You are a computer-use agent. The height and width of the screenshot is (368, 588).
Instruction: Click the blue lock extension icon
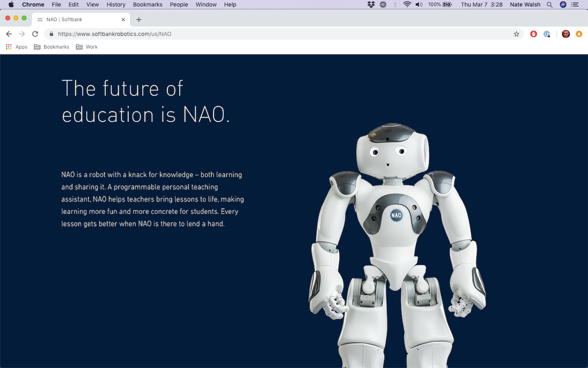pos(547,34)
